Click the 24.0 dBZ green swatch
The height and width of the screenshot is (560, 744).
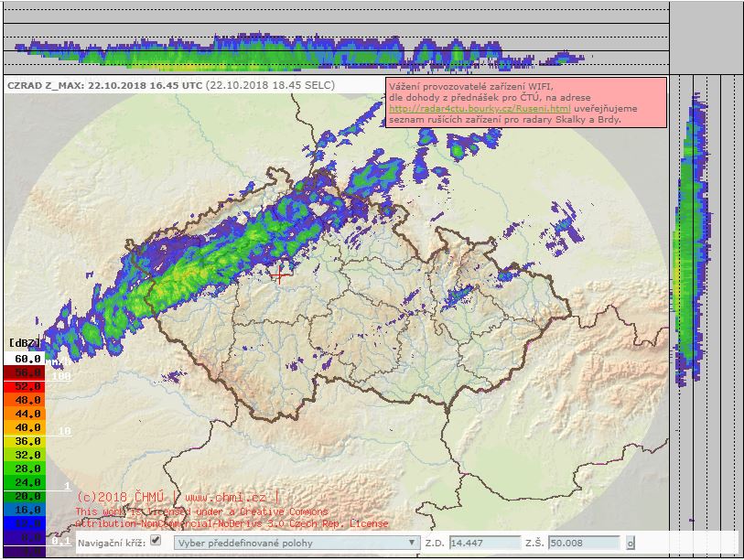tap(24, 482)
